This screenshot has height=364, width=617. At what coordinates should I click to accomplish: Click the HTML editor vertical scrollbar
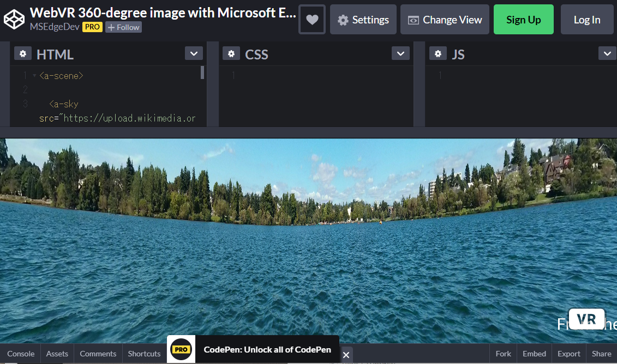coord(202,72)
